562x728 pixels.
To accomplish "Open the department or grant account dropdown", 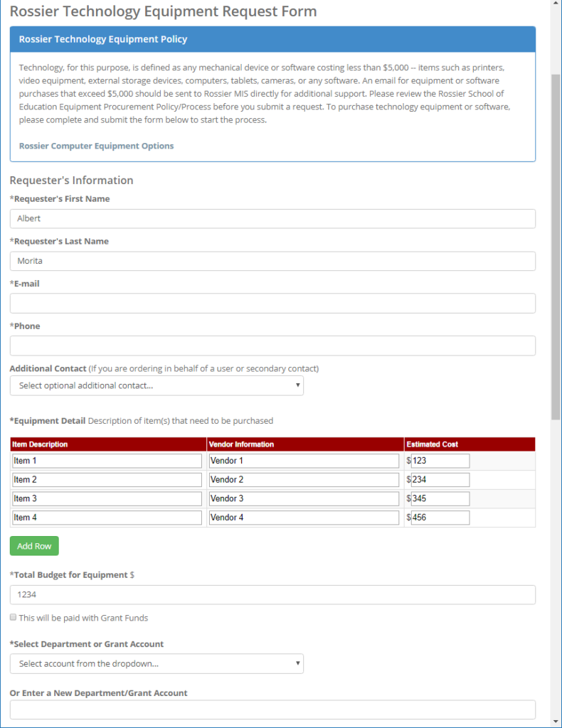I will (157, 663).
